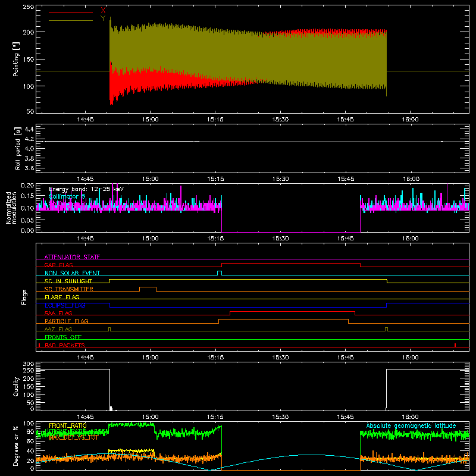Click the 250 tick on Pointing axis
Image resolution: width=476 pixels, height=476 pixels.
tap(29, 7)
